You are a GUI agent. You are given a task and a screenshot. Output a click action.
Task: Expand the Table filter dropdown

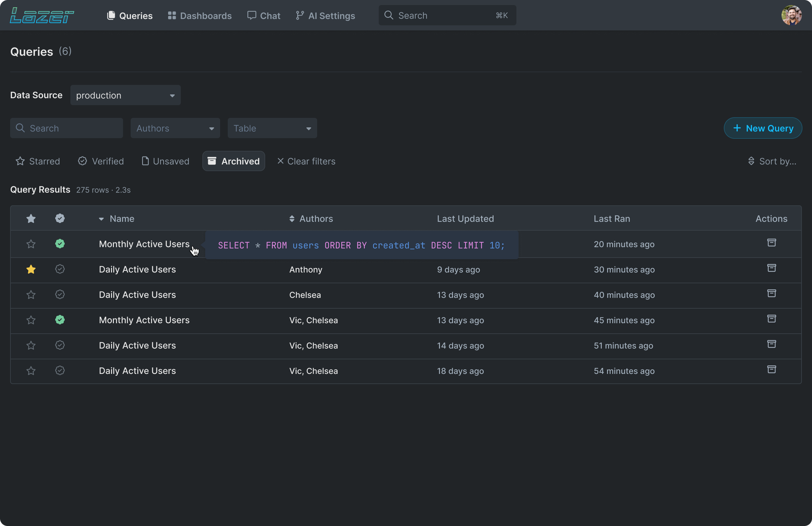point(272,128)
